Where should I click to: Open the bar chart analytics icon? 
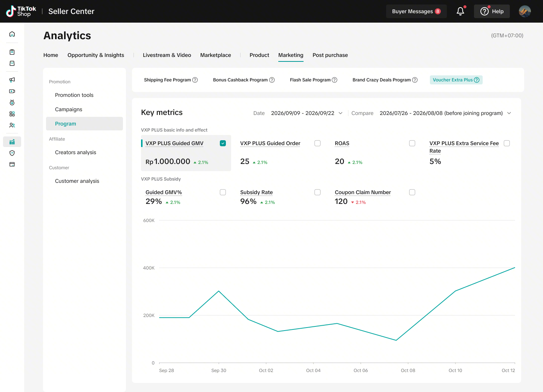[x=12, y=142]
